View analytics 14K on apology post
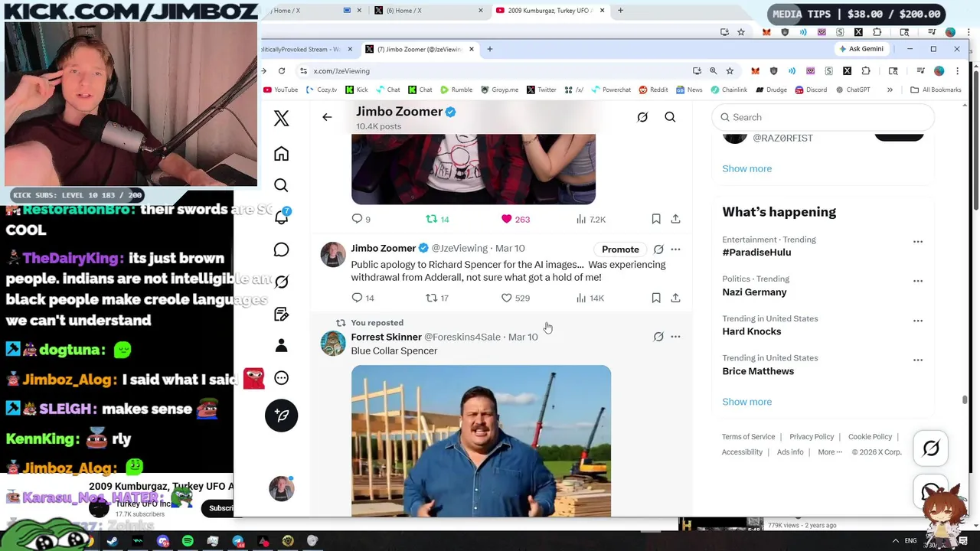 tap(590, 298)
